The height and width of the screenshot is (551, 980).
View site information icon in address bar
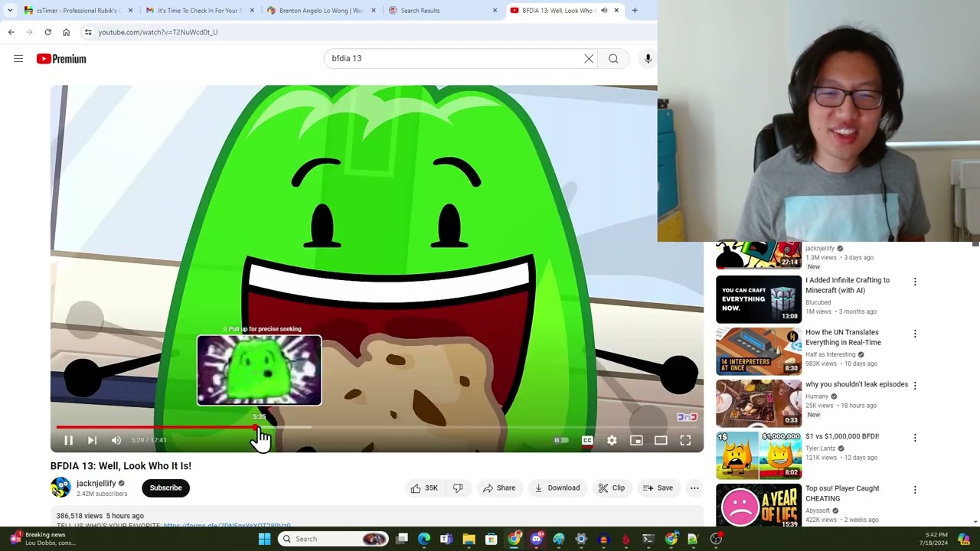click(x=88, y=32)
